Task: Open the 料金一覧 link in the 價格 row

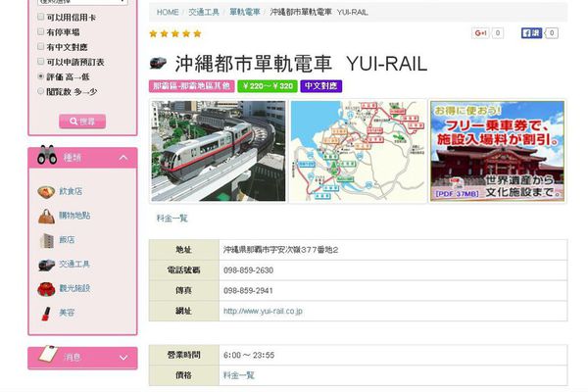Action: pyautogui.click(x=239, y=375)
